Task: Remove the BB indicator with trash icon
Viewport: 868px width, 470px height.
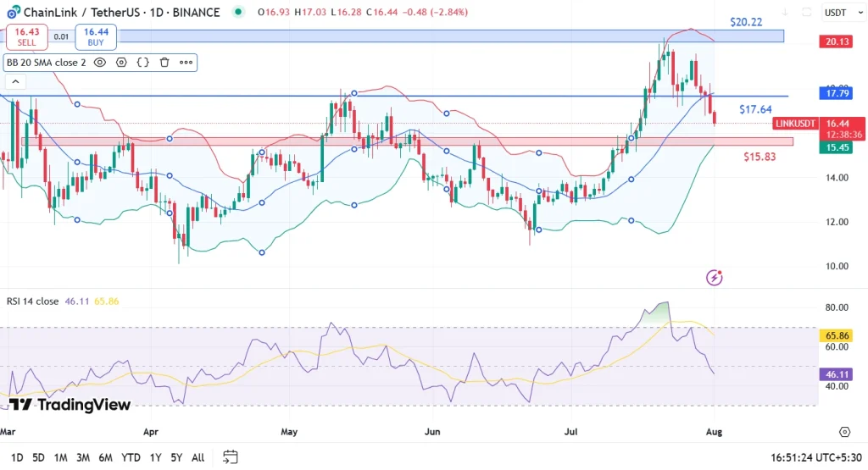Action: (164, 63)
